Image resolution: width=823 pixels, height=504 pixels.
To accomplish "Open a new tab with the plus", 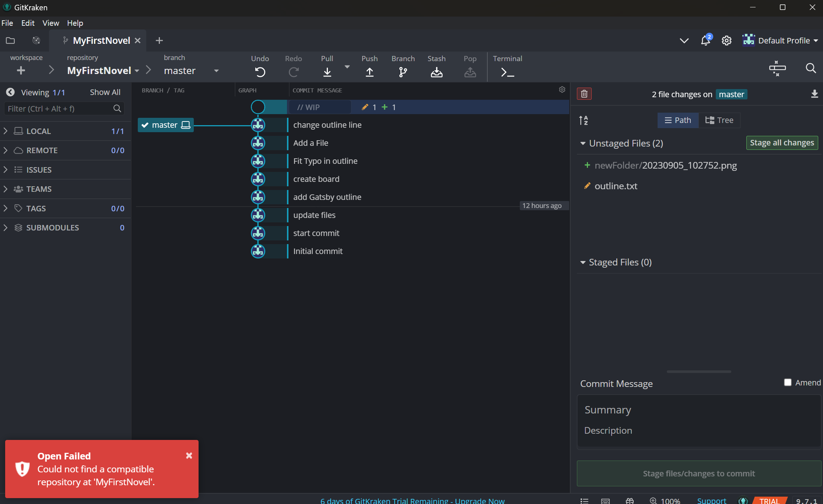I will (159, 40).
